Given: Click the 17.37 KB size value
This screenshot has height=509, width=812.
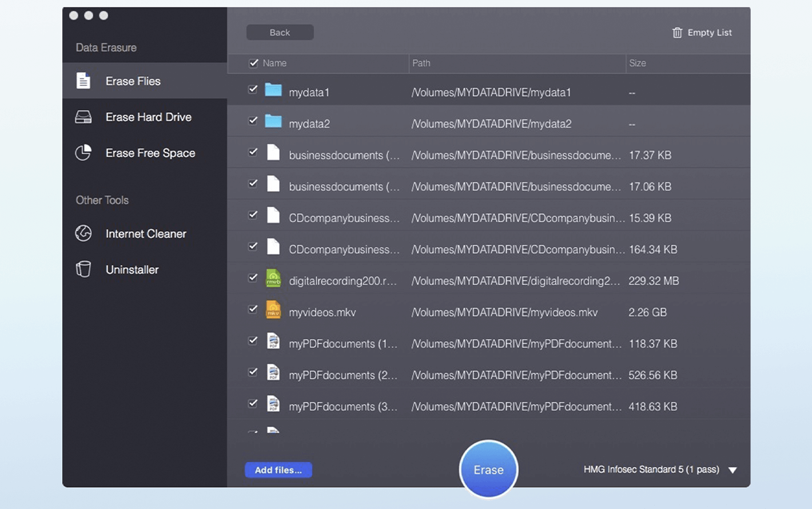Looking at the screenshot, I should click(x=650, y=155).
